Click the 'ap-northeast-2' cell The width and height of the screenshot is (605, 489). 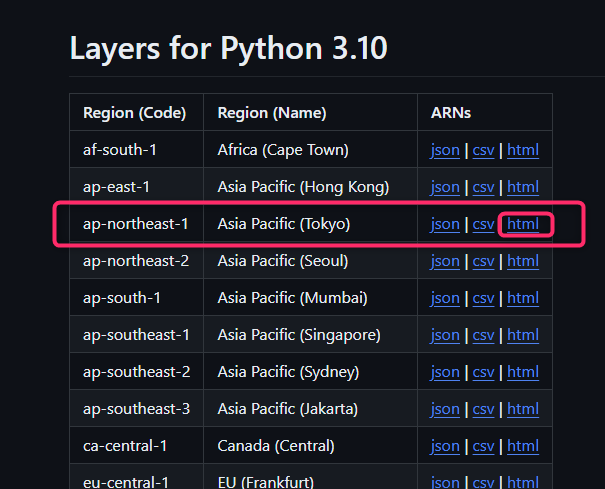coord(136,261)
